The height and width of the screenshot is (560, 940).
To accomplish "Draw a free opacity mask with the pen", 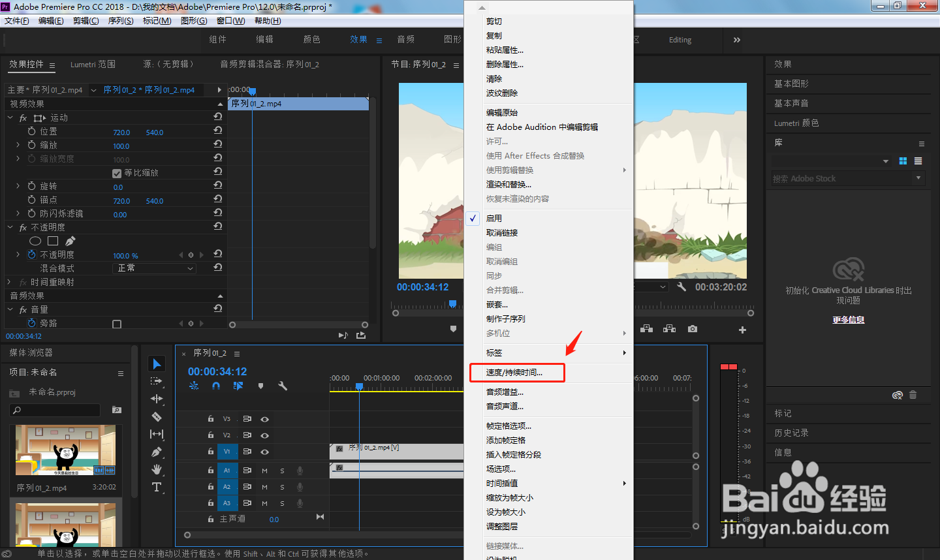I will (70, 241).
